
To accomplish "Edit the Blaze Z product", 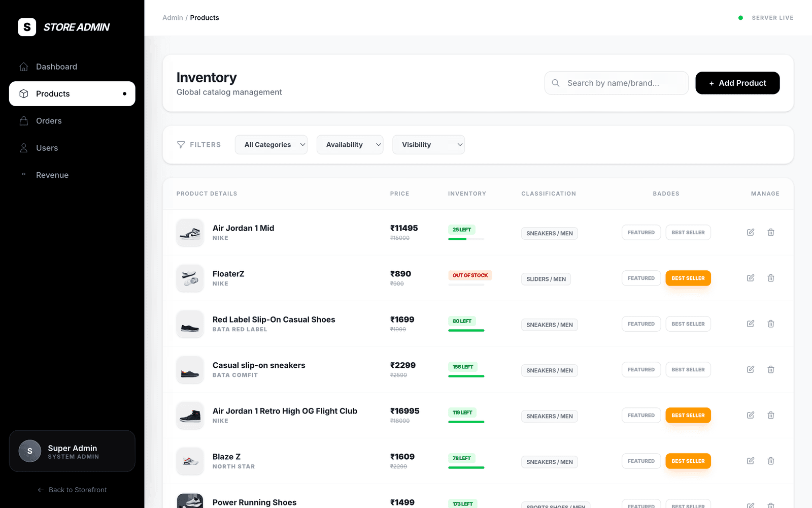I will click(x=751, y=461).
